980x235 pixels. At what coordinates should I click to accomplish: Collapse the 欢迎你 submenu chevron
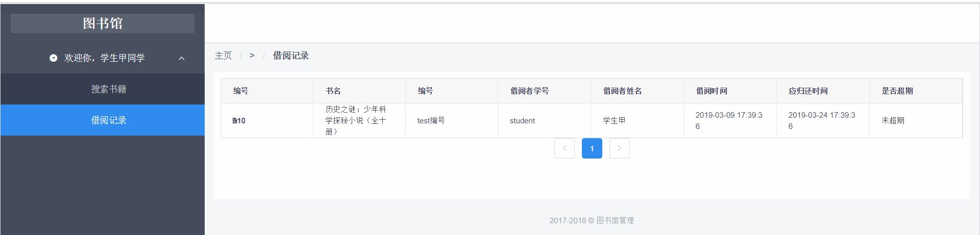pyautogui.click(x=181, y=59)
